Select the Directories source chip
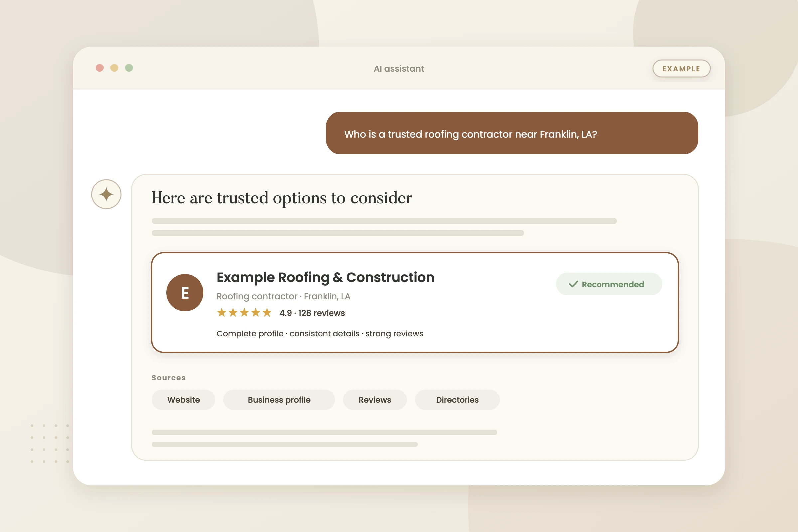 [x=458, y=400]
